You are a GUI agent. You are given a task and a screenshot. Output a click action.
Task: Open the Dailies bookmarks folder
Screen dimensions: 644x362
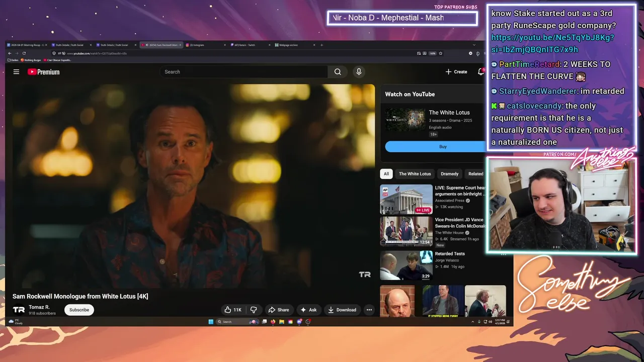(13, 60)
